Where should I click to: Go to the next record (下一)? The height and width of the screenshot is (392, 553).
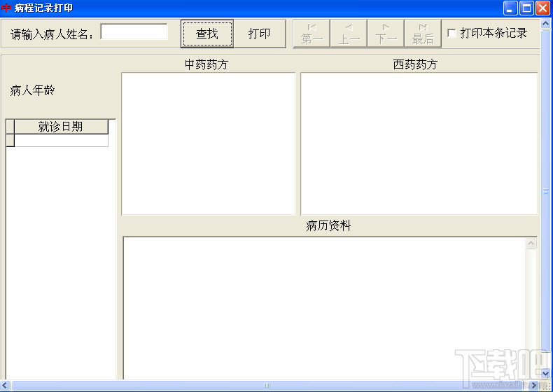[x=386, y=34]
